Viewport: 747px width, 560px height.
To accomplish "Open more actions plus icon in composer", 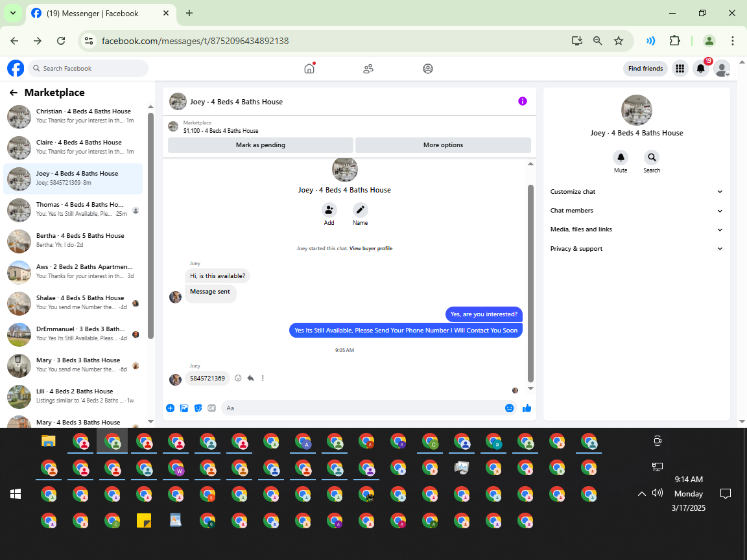I will (170, 408).
